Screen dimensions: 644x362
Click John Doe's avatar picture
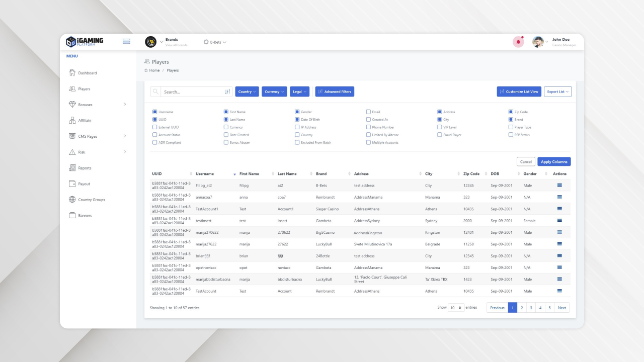point(538,42)
